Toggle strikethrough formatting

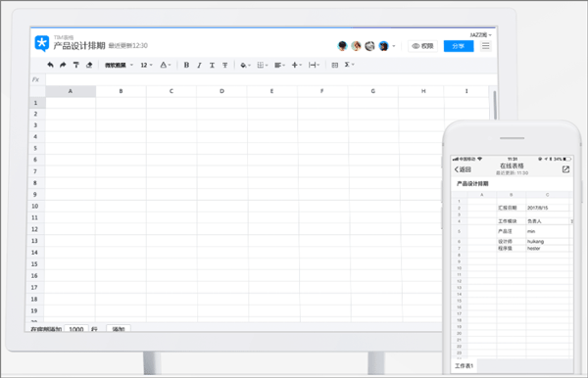click(225, 66)
